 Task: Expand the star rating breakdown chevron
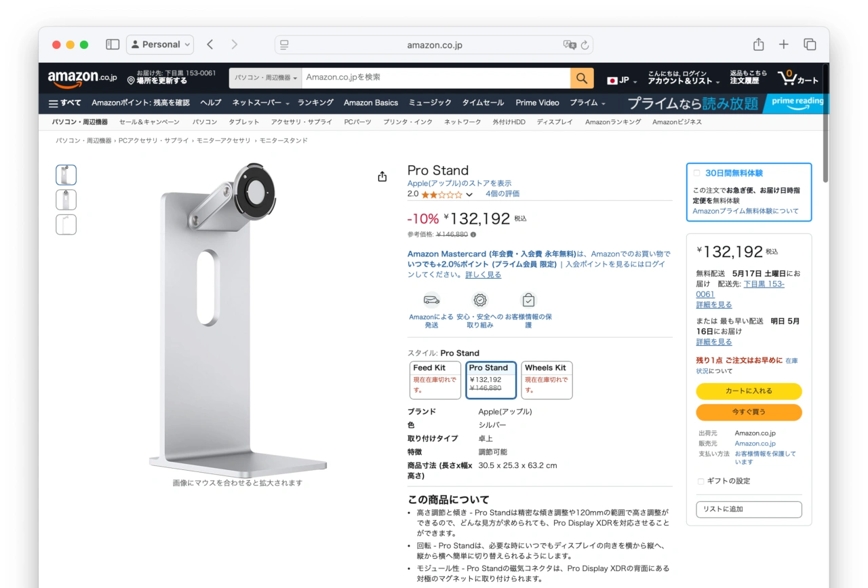pyautogui.click(x=469, y=195)
